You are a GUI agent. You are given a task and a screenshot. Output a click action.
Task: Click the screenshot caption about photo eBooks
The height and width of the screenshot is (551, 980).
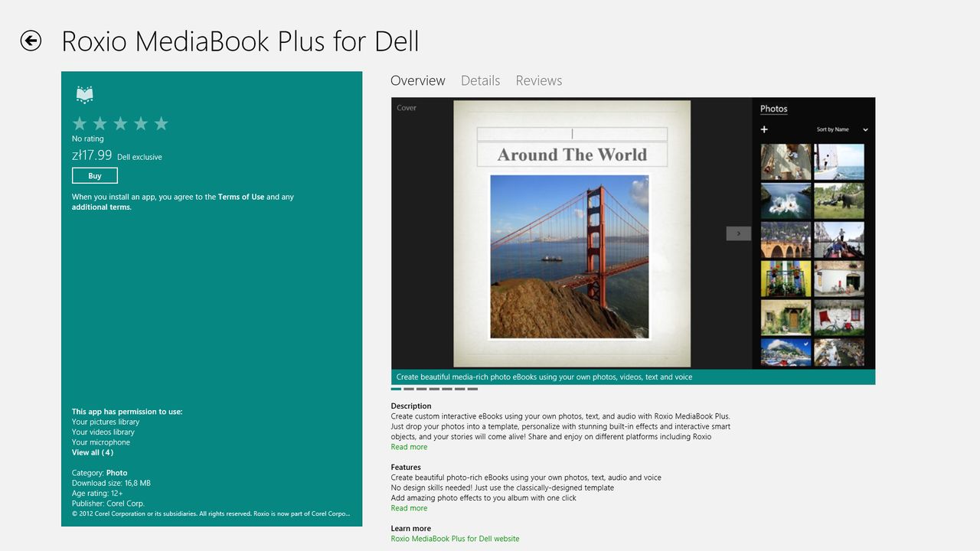click(544, 377)
